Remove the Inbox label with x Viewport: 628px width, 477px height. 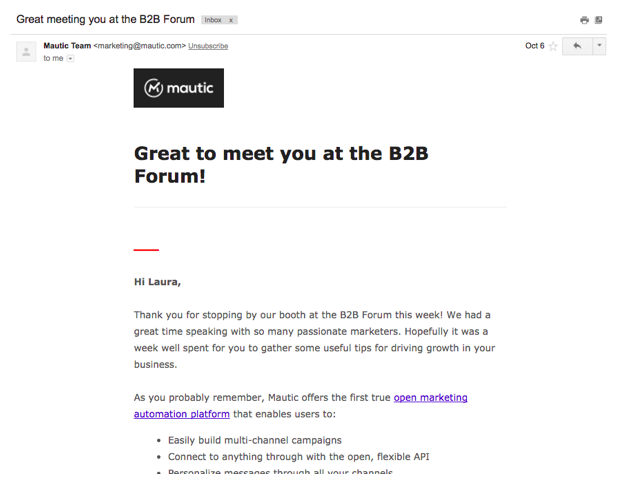click(x=231, y=20)
